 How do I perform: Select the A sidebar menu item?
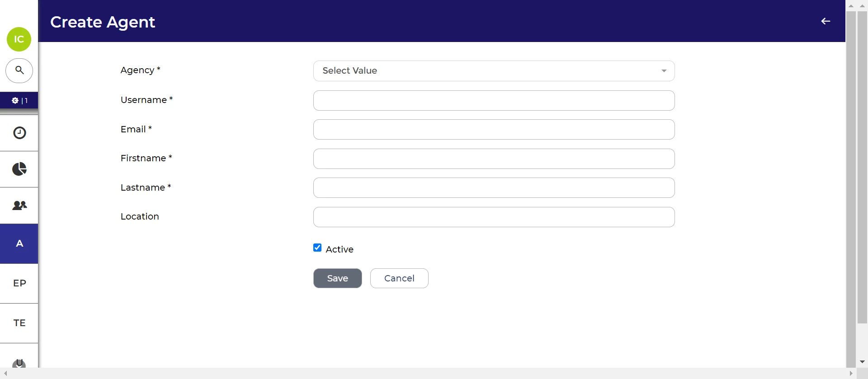pyautogui.click(x=19, y=243)
